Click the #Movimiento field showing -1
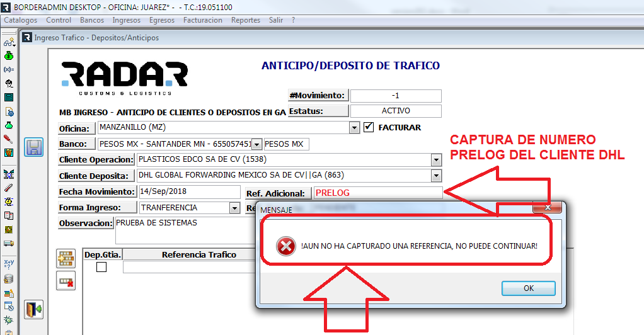This screenshot has height=335, width=644. tap(396, 96)
